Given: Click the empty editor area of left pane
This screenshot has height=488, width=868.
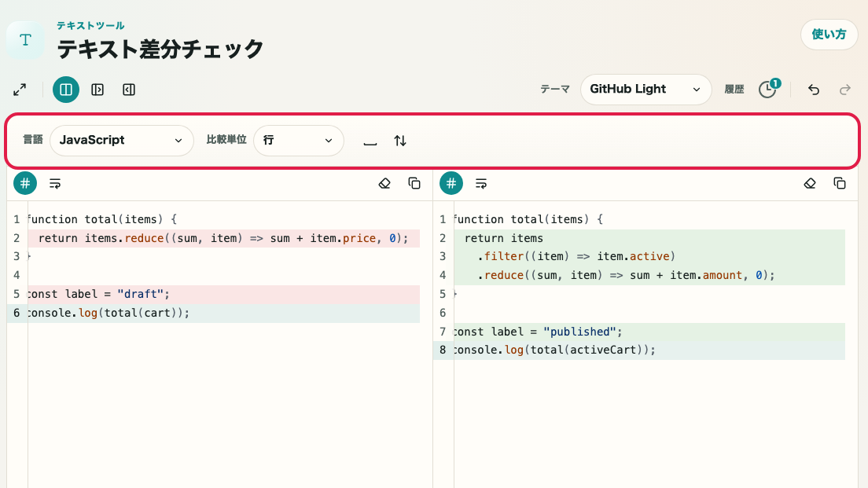Looking at the screenshot, I should point(223,404).
